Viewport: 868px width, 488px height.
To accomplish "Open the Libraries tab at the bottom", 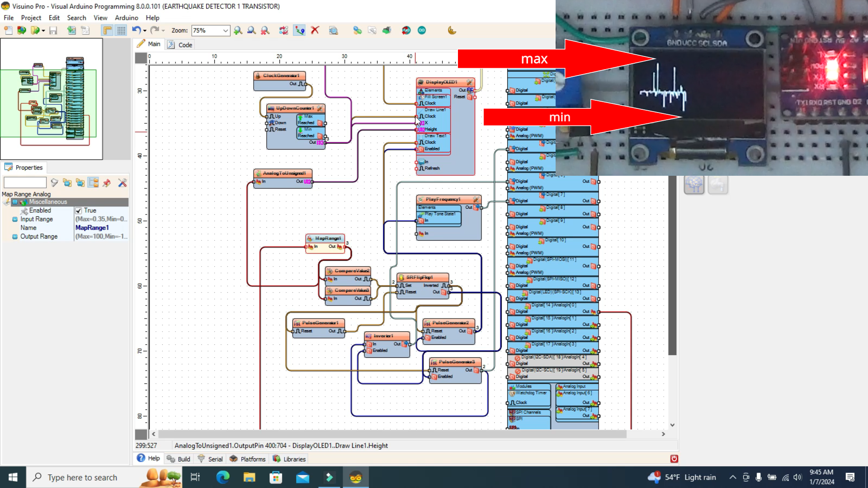I will [289, 459].
